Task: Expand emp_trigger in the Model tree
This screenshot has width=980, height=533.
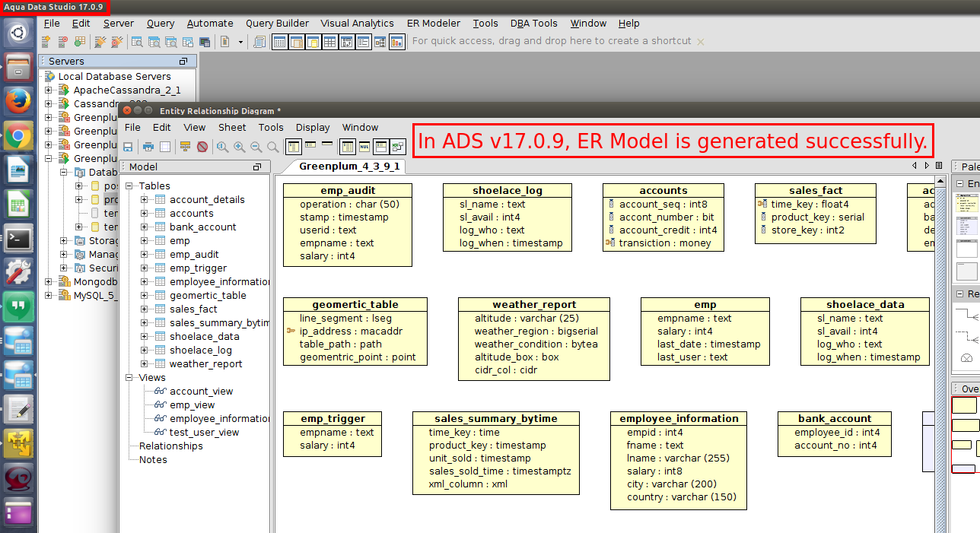Action: point(145,268)
